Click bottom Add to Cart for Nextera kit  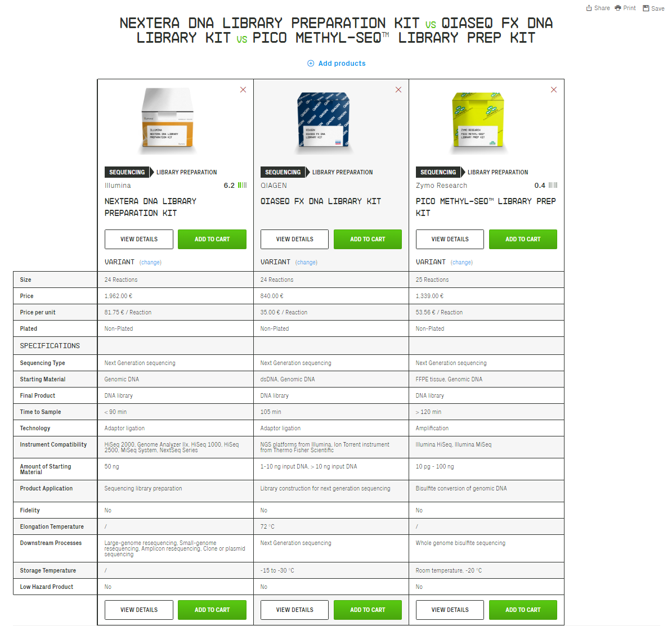click(212, 610)
